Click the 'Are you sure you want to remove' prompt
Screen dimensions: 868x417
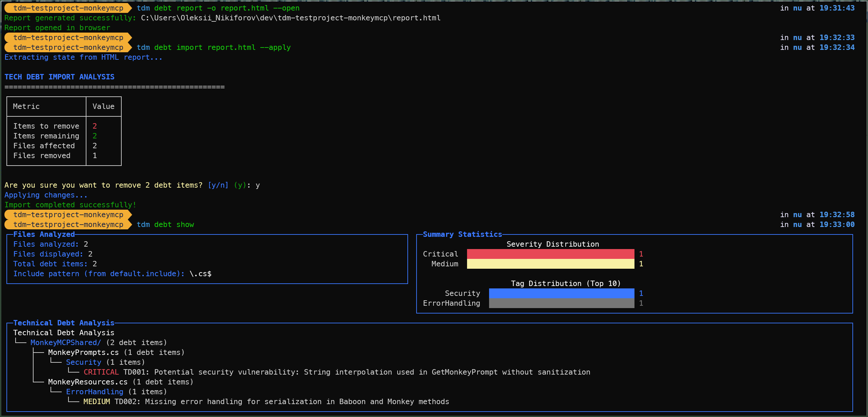pyautogui.click(x=103, y=185)
